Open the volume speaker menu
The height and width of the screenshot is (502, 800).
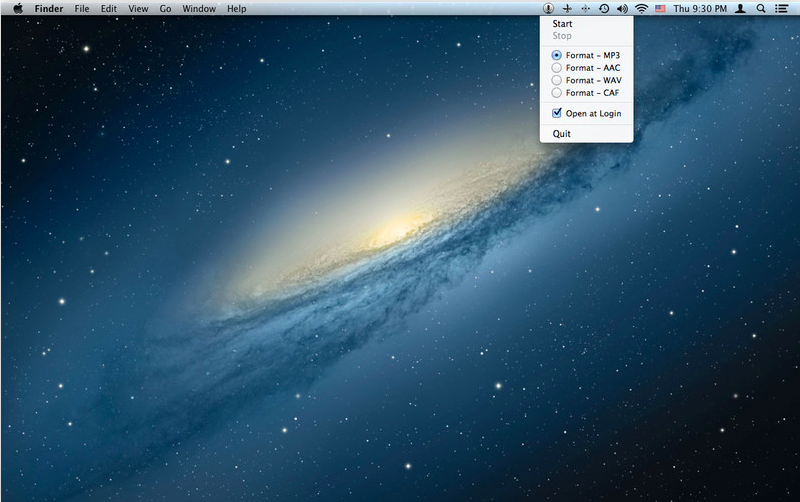[622, 8]
